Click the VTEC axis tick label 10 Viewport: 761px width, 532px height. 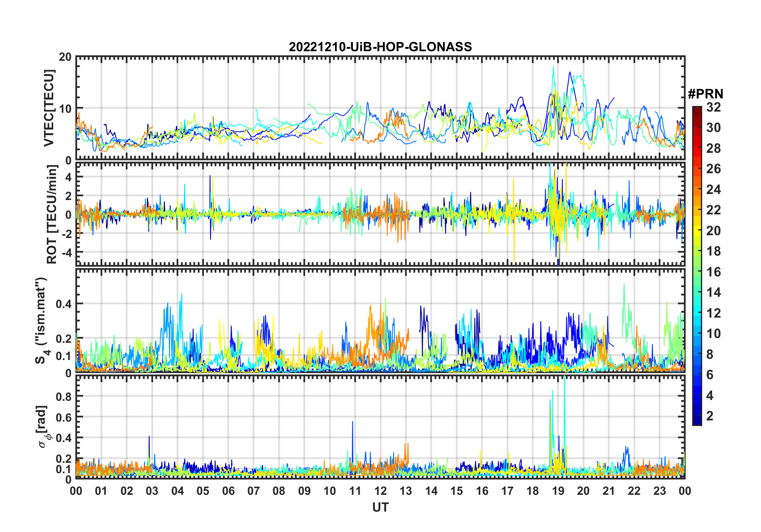[x=66, y=108]
